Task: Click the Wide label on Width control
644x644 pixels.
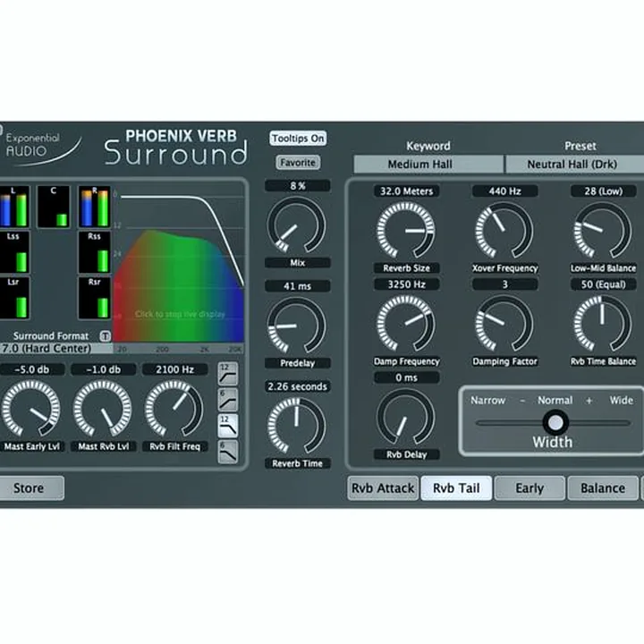Action: [x=622, y=401]
